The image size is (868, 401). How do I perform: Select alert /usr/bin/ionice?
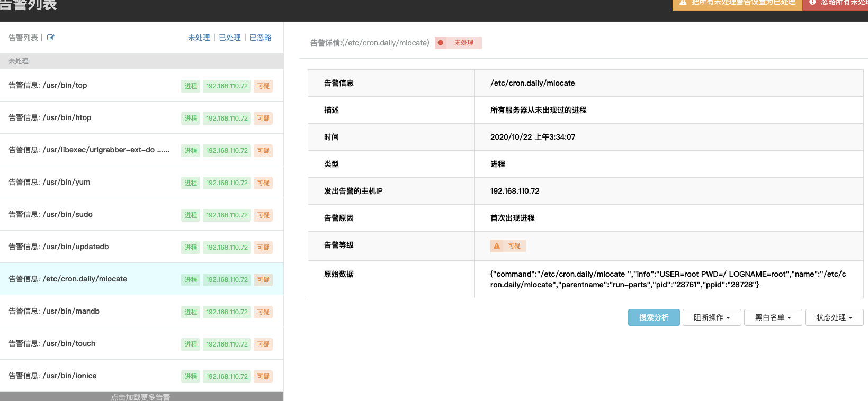(141, 376)
